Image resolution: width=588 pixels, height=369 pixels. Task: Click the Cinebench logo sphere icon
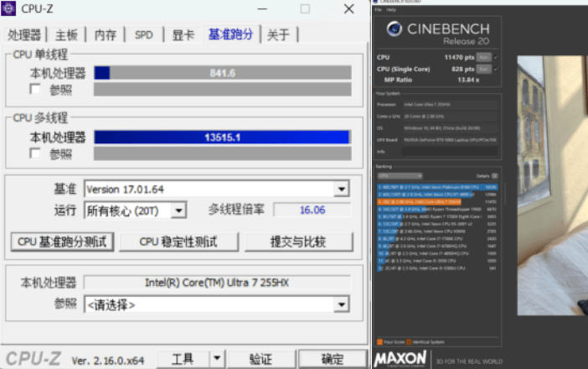tap(395, 29)
